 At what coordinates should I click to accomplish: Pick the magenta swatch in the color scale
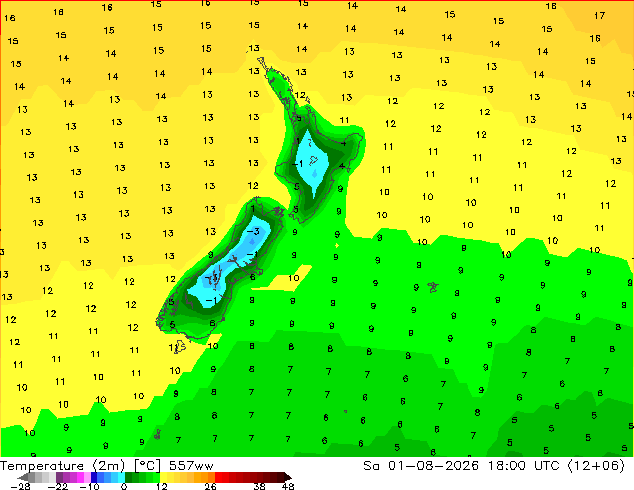coord(80,477)
